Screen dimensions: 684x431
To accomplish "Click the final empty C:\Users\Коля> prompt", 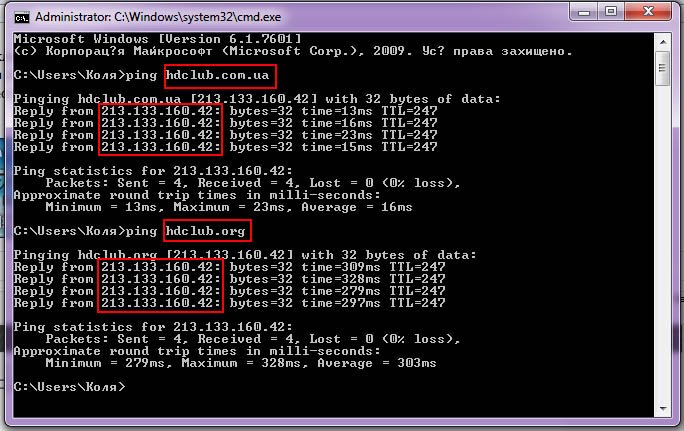I will (69, 387).
